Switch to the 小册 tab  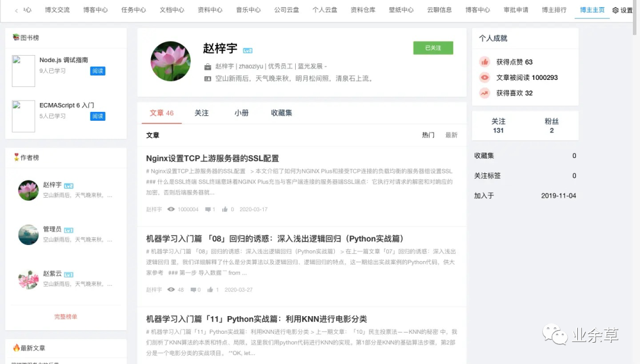pyautogui.click(x=241, y=113)
